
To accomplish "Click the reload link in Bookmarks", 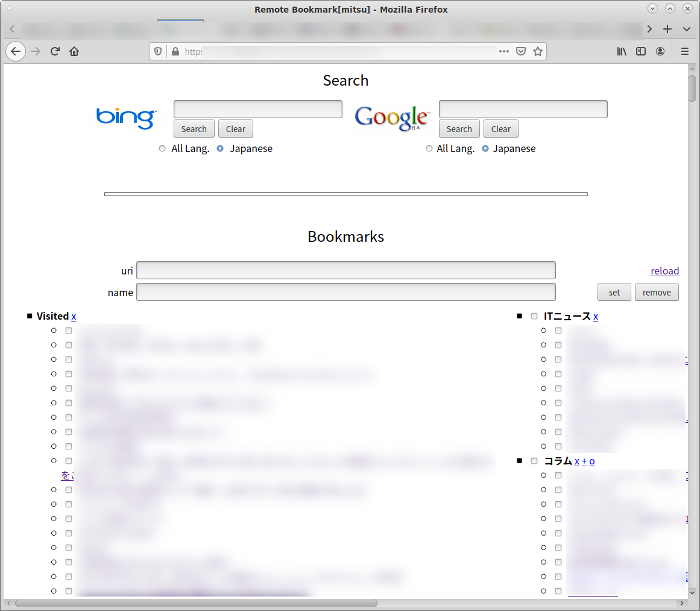I will click(664, 271).
